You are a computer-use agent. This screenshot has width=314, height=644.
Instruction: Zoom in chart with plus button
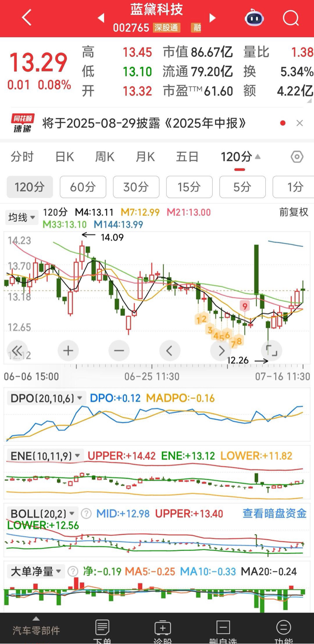(x=68, y=350)
